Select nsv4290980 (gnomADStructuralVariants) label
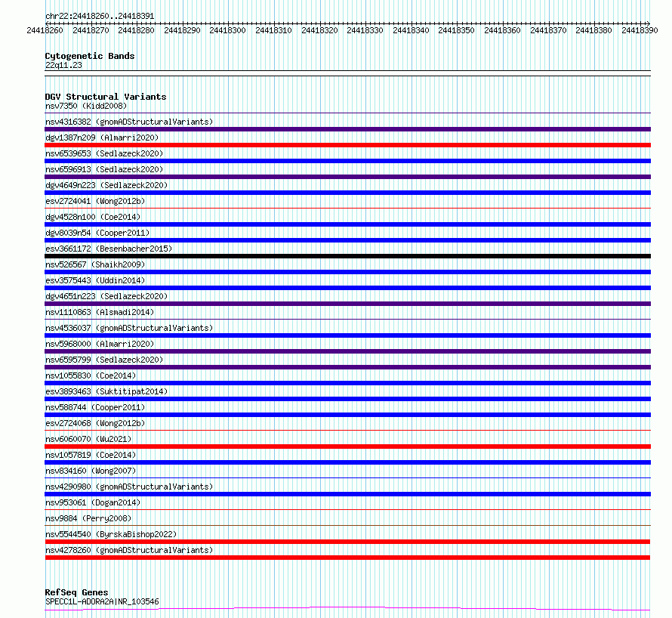 coord(129,487)
